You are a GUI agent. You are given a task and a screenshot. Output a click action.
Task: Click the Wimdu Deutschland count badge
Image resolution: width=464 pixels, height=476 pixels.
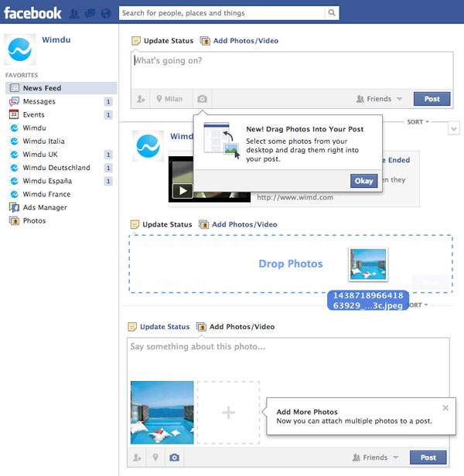(x=108, y=168)
